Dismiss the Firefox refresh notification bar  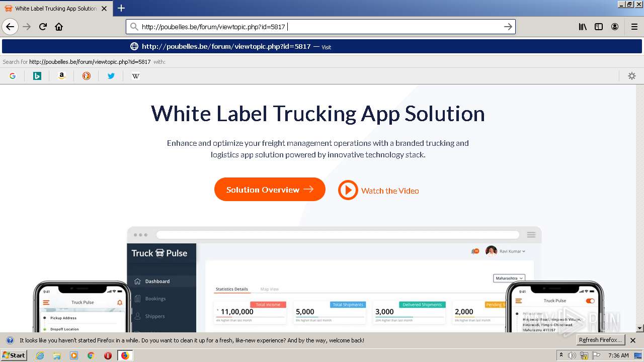633,340
